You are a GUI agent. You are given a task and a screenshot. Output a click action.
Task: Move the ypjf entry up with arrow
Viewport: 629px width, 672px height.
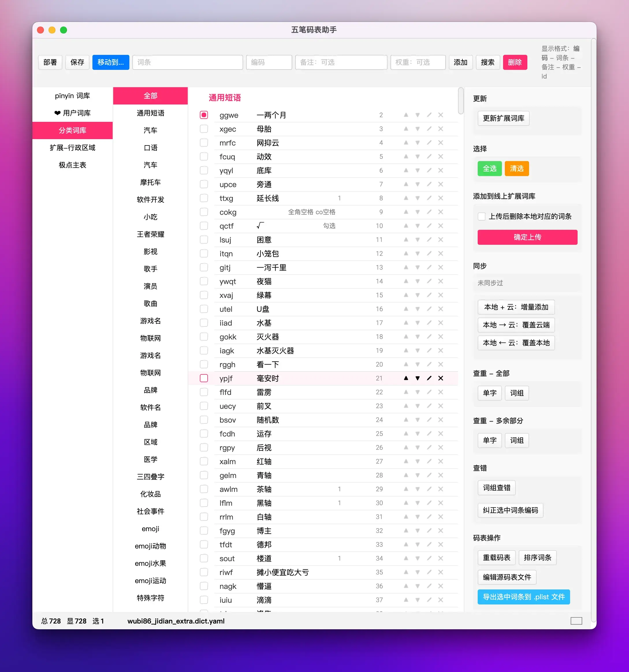[406, 378]
